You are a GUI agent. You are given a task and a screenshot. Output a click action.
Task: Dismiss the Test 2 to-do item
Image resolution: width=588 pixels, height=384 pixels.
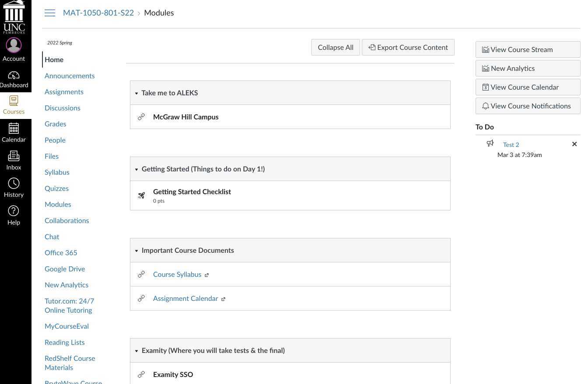574,144
